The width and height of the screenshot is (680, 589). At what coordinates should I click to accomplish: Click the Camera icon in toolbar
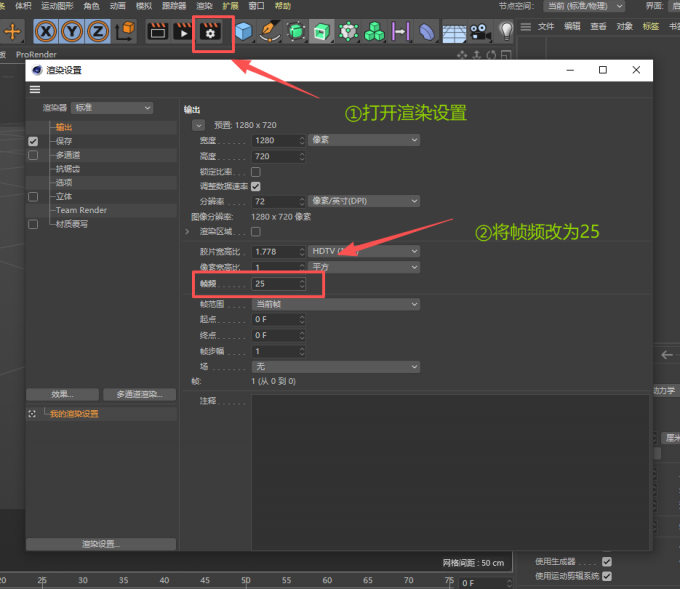480,32
